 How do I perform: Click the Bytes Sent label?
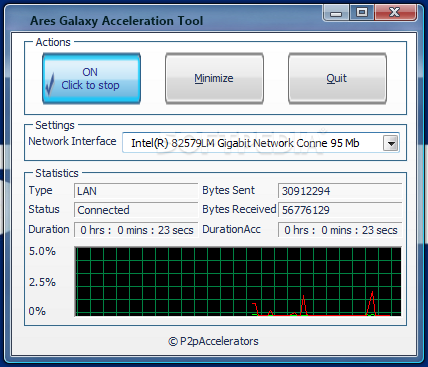(x=228, y=190)
